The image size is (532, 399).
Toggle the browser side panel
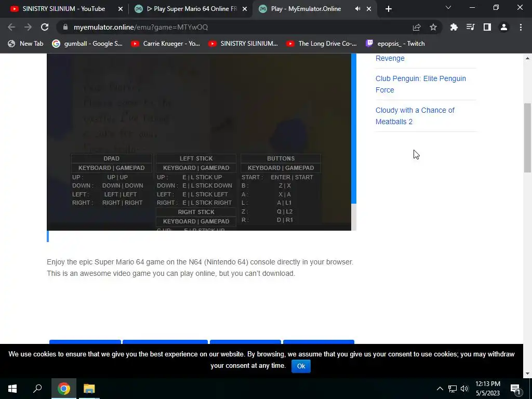487,27
